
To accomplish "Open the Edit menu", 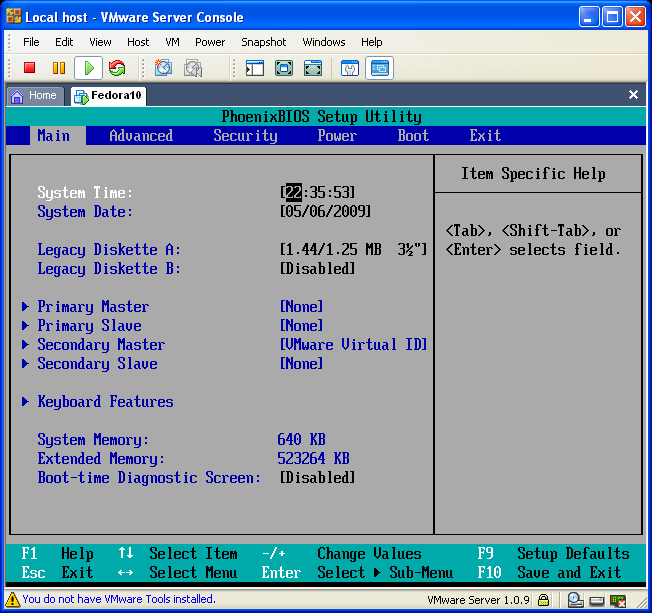I will click(x=64, y=42).
